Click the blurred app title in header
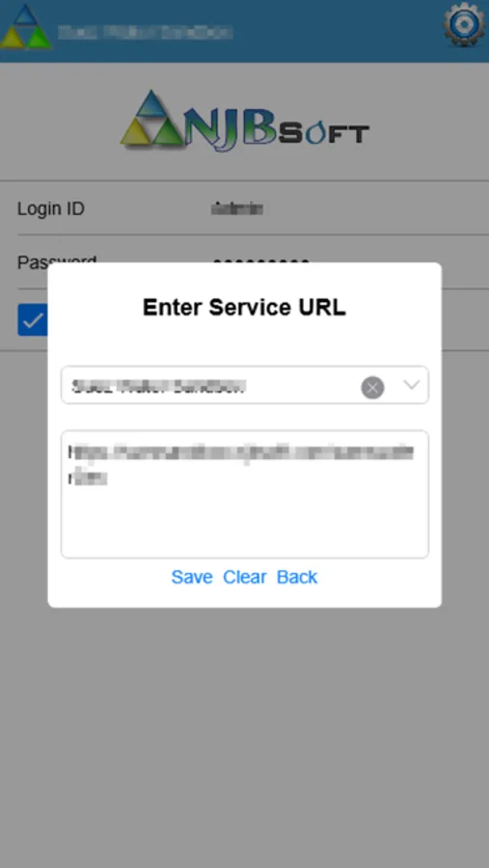This screenshot has width=489, height=868. pos(145,32)
